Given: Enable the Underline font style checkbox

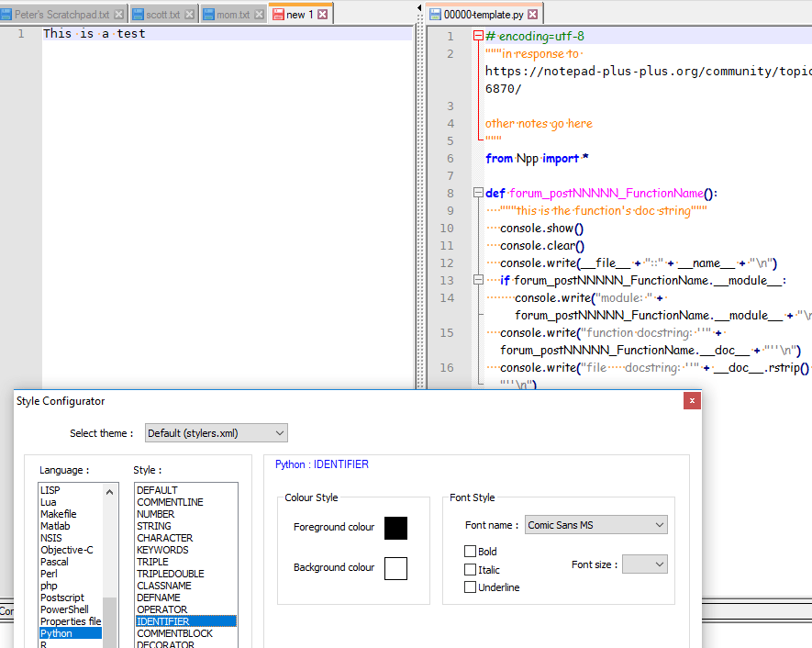Looking at the screenshot, I should pos(473,588).
